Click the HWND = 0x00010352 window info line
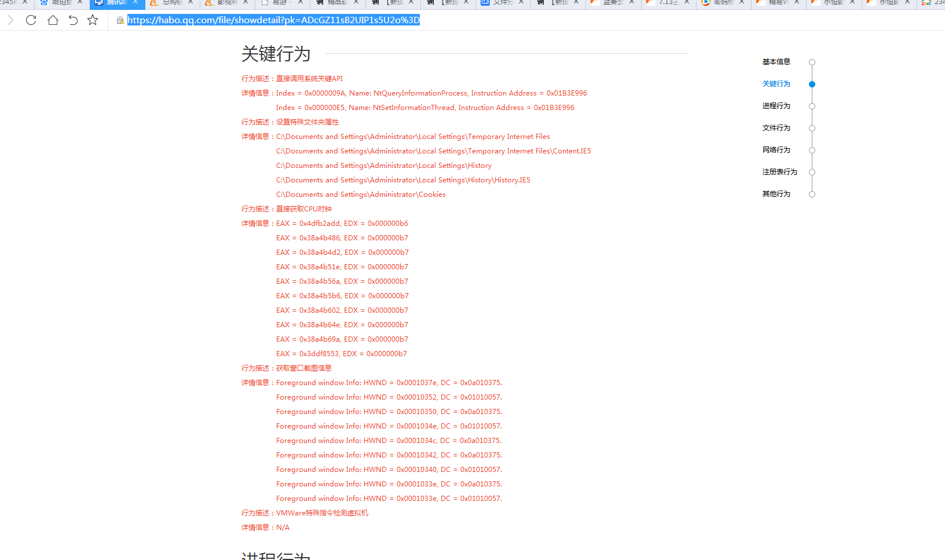The image size is (945, 560). point(389,397)
